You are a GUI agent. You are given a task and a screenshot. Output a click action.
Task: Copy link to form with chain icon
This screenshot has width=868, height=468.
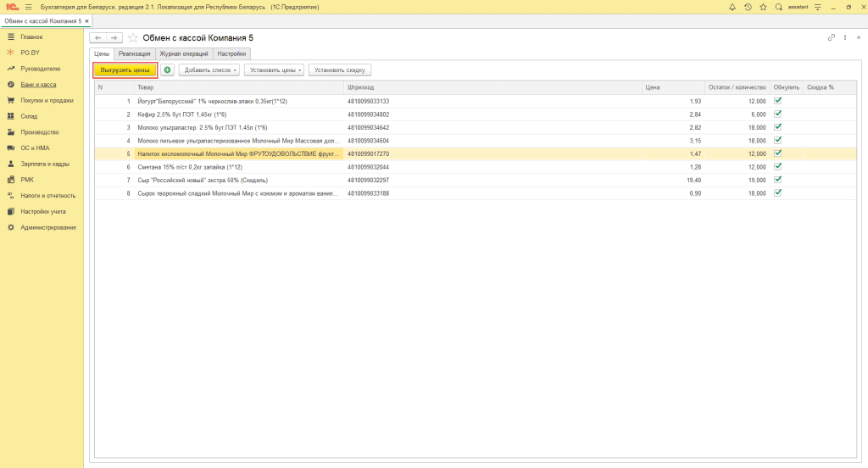click(831, 37)
